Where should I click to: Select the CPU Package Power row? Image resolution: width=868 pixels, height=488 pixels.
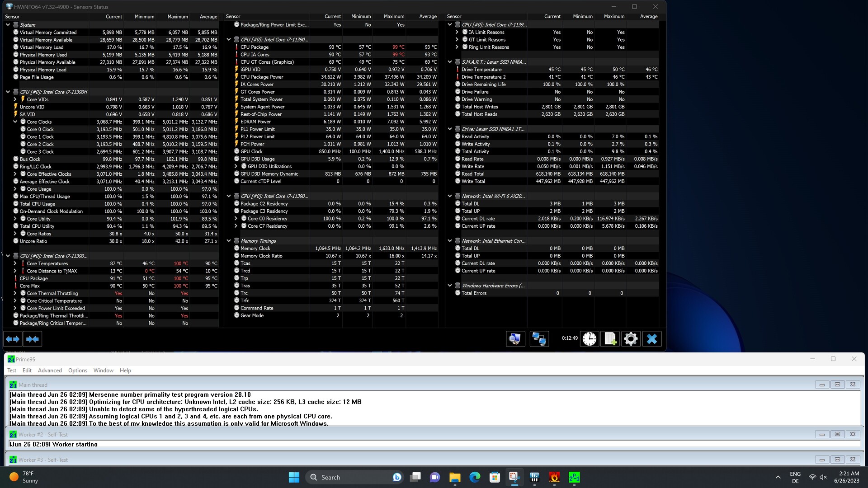click(x=262, y=77)
